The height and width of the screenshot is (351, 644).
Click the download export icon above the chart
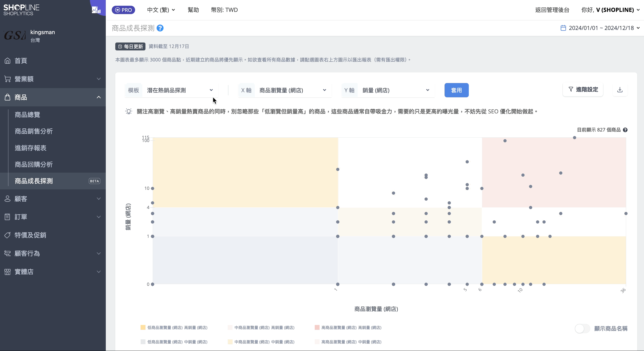point(620,90)
